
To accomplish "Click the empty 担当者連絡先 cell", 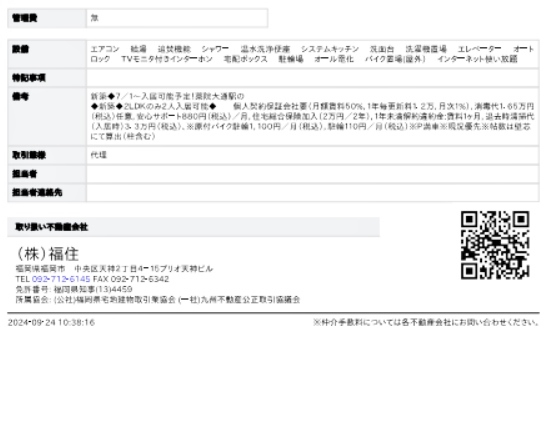I will pos(312,193).
